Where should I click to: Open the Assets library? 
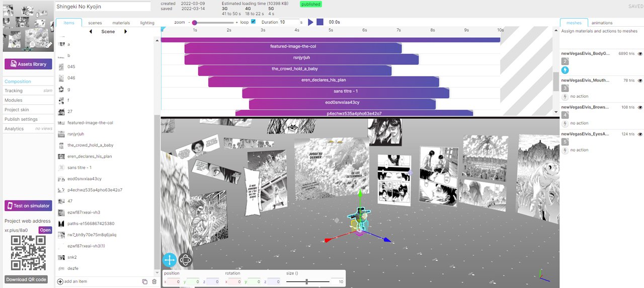(x=28, y=64)
